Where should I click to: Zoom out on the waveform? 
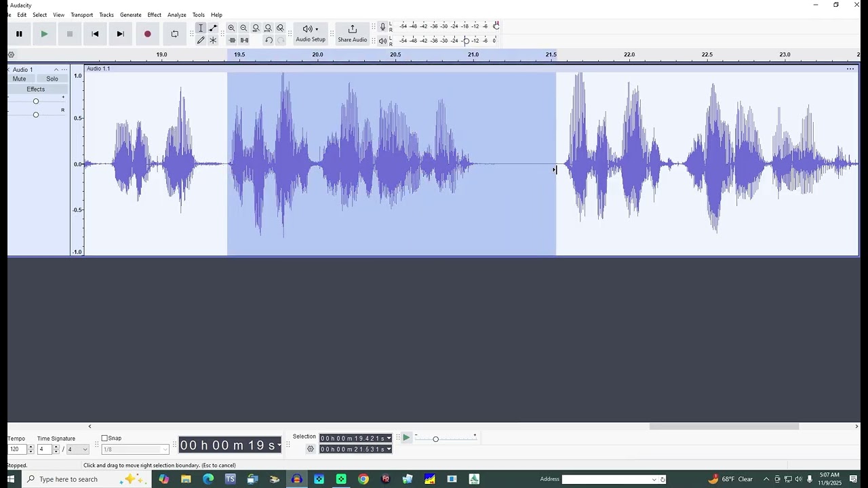pyautogui.click(x=243, y=28)
